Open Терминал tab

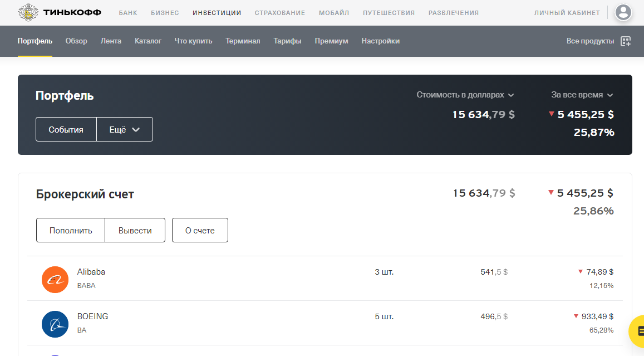(x=243, y=41)
